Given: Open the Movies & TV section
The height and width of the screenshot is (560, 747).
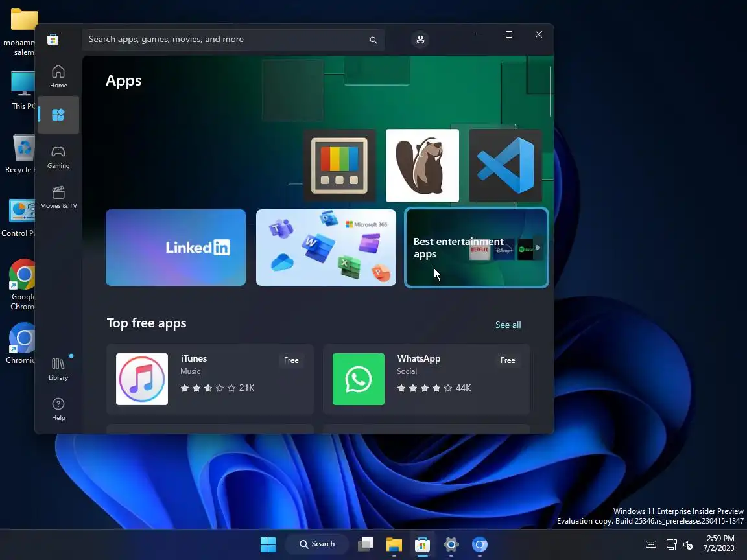Looking at the screenshot, I should tap(58, 197).
